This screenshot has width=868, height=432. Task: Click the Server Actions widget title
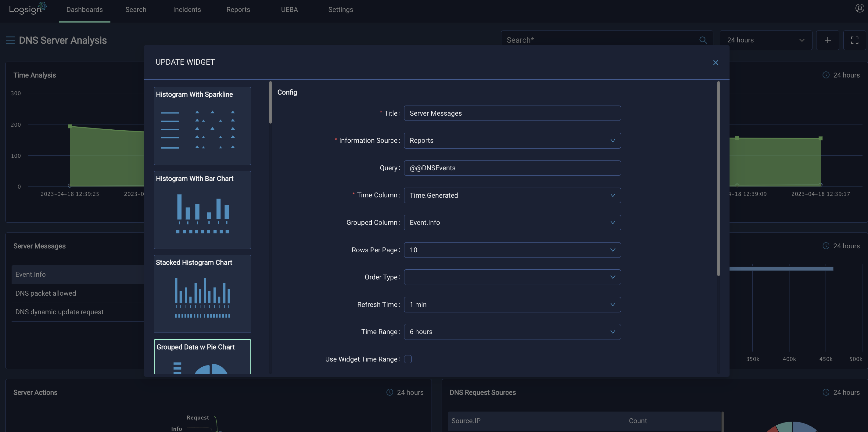(x=35, y=393)
